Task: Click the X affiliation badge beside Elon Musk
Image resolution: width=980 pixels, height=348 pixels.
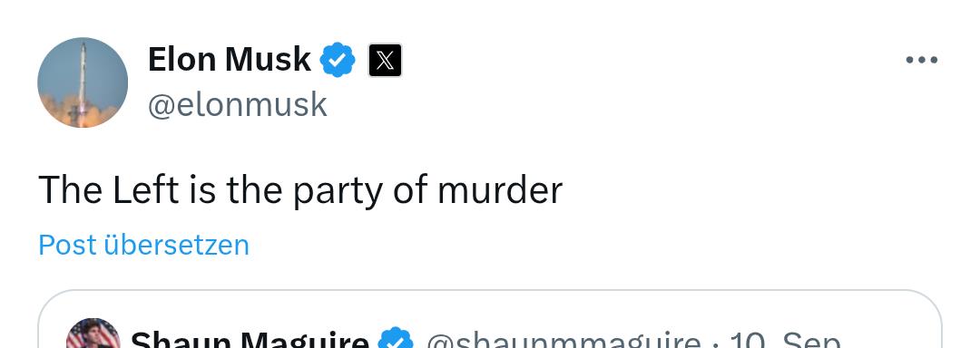Action: [x=385, y=61]
